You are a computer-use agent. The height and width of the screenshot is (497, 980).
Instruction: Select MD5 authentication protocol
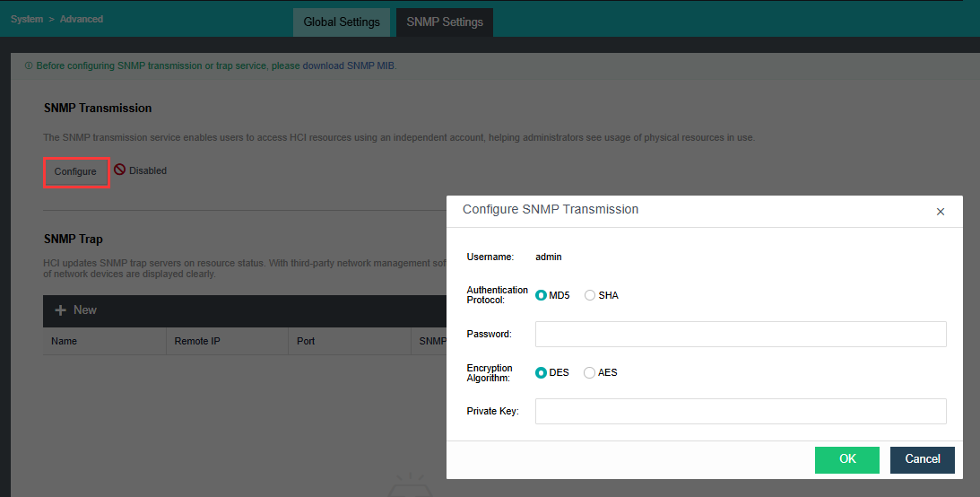click(x=542, y=295)
